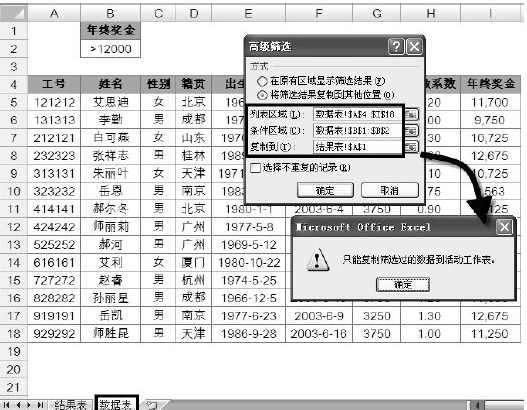
Task: Click bonus cell 9,750
Action: 490,120
